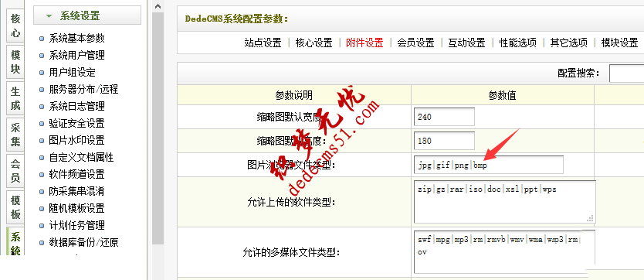
Task: Open 计划任务管理 entry
Action: [x=76, y=225]
